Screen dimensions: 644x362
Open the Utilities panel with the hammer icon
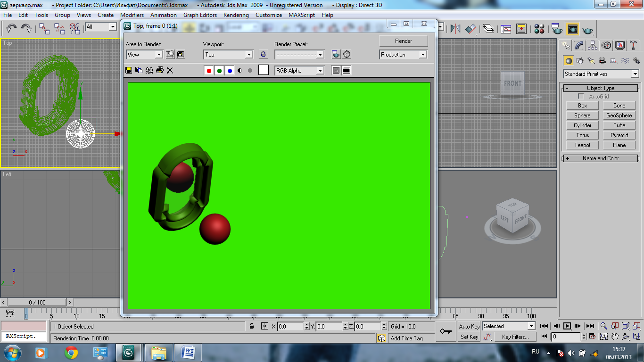pyautogui.click(x=634, y=45)
